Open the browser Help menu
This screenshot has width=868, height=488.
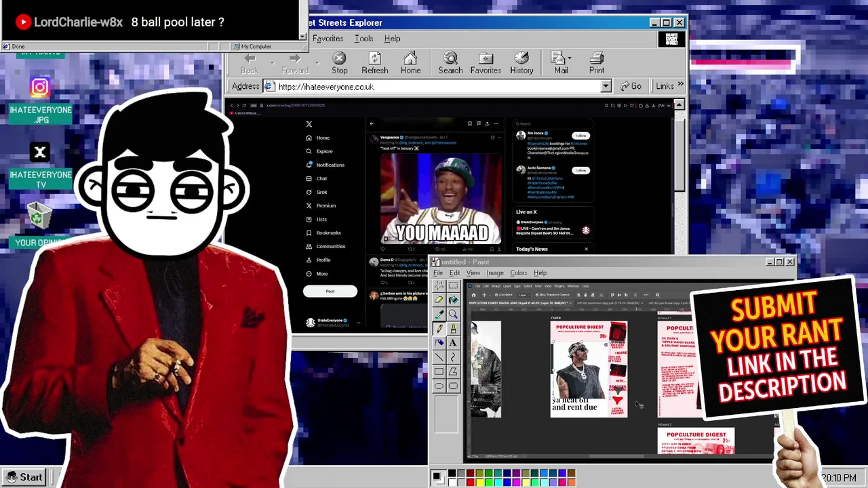click(392, 39)
